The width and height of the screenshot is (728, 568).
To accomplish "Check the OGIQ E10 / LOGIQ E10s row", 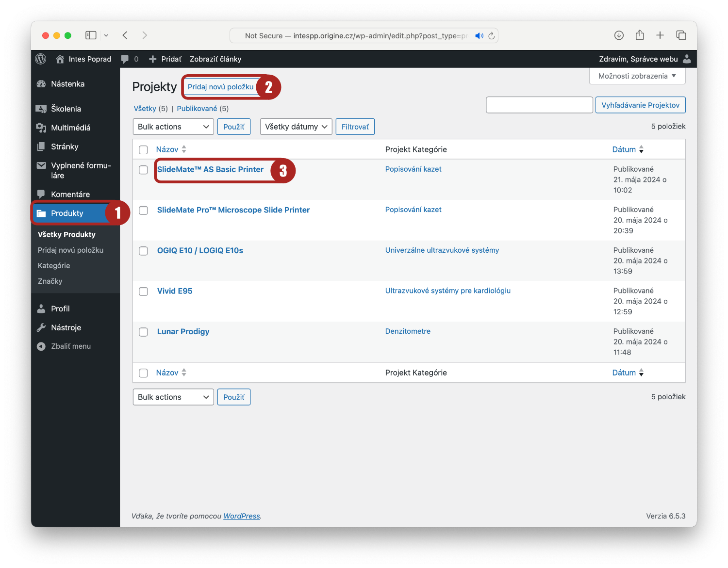I will (143, 251).
